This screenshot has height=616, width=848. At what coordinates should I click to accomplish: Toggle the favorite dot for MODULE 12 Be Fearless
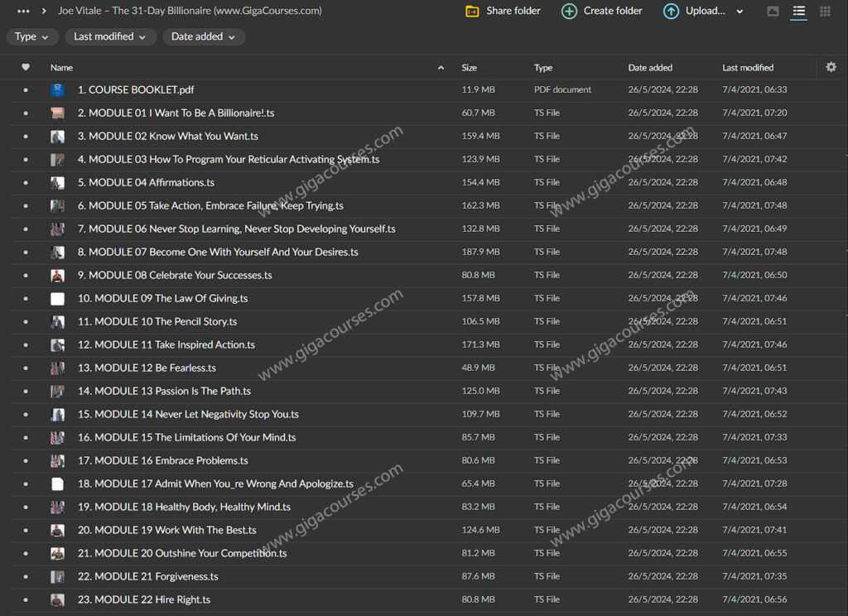(26, 368)
